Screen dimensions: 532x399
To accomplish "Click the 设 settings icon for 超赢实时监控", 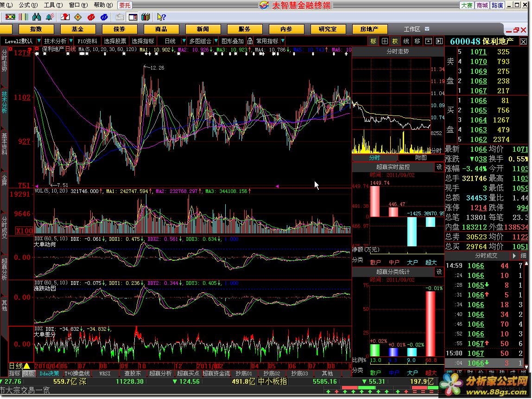I will click(439, 167).
